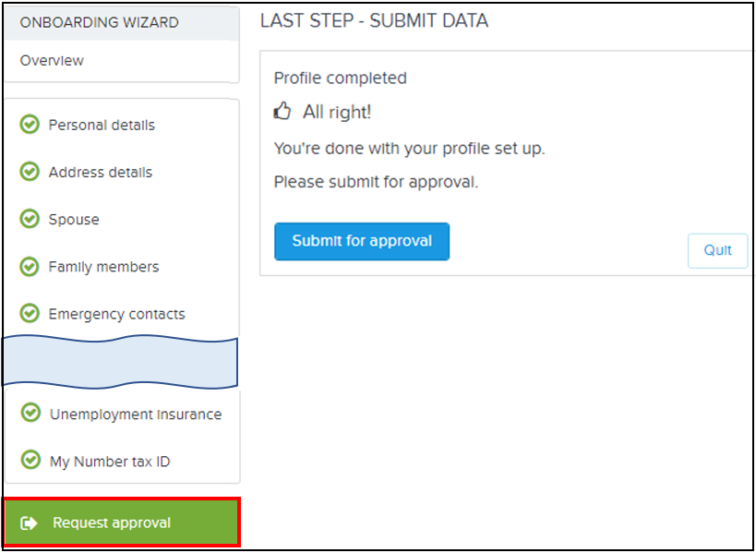
Task: Click the Address details green checkmark icon
Action: click(30, 172)
